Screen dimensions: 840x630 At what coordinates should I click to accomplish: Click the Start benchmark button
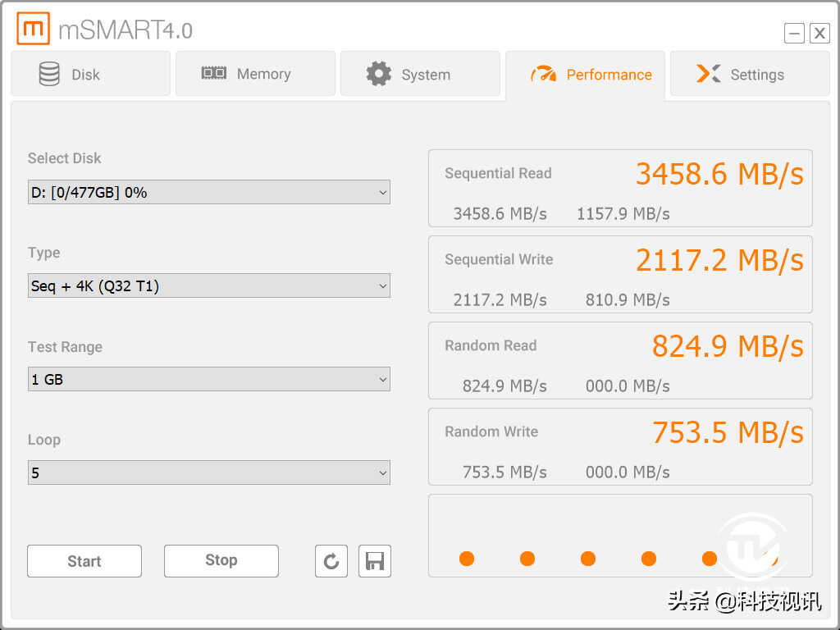pos(84,561)
